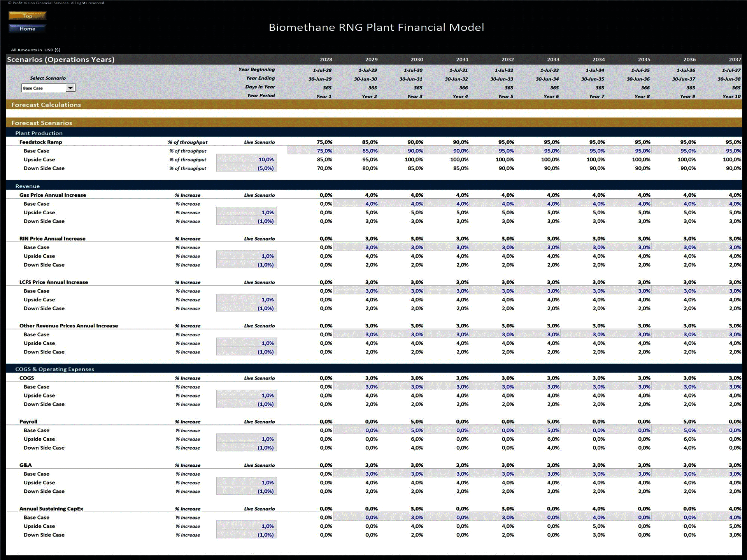The image size is (747, 560).
Task: Select Other Revenue Prices Upside Case 1,0% input
Action: (247, 343)
